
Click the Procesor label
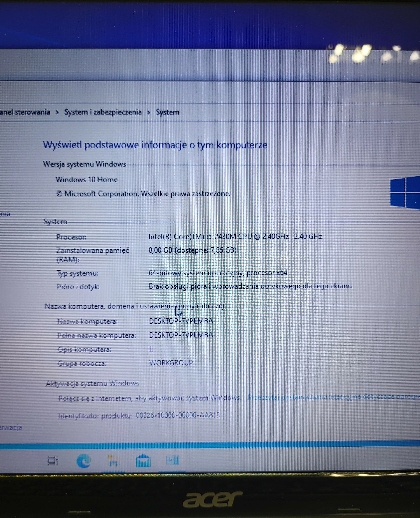tap(71, 237)
